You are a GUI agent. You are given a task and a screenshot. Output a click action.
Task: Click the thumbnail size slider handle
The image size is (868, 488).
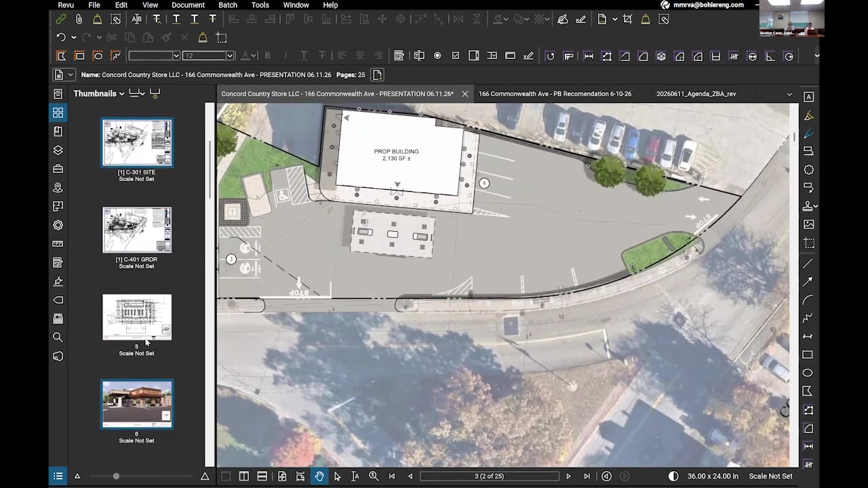point(116,476)
